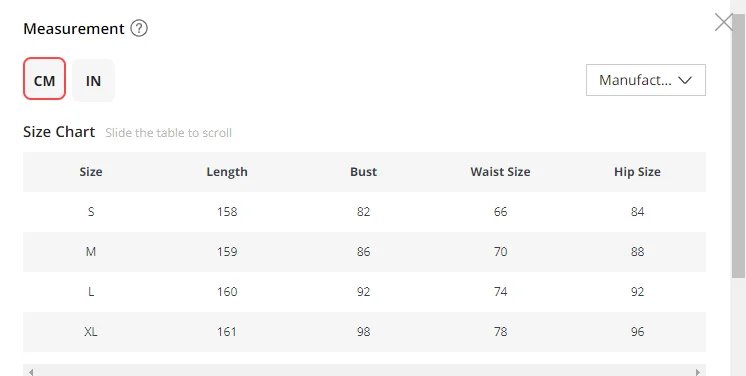Click the Waist Size column header
Viewport: 746px width, 376px height.
(500, 172)
